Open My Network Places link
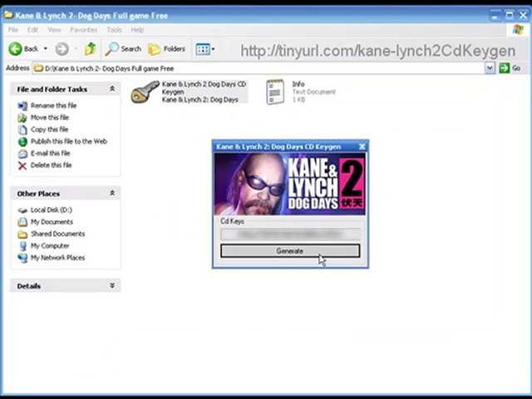 [57, 258]
